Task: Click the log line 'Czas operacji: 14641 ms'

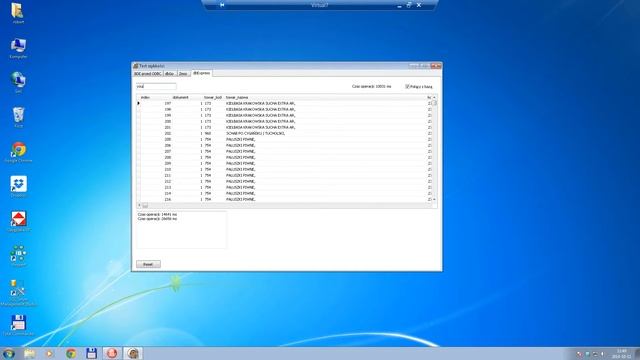Action: tap(157, 214)
